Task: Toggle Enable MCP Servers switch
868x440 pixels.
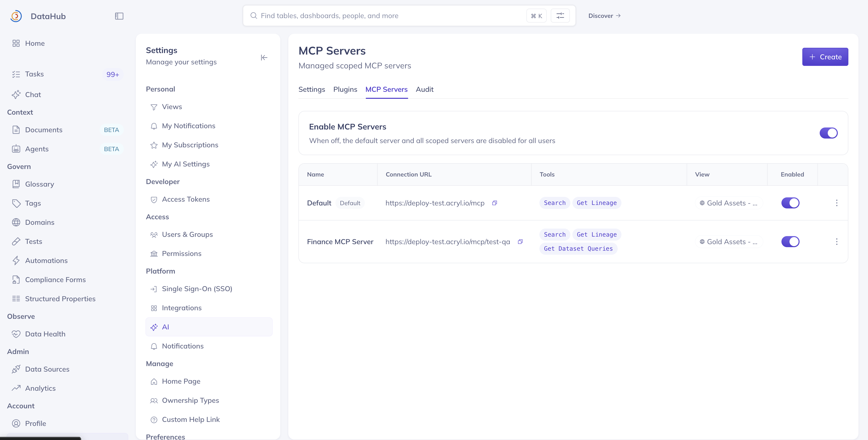Action: (x=828, y=133)
